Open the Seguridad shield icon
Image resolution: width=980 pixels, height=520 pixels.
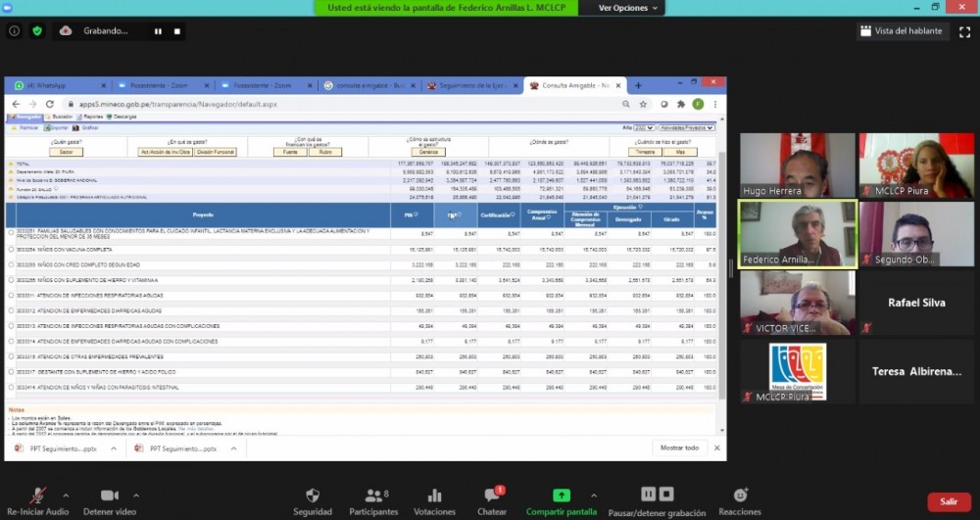coord(313,496)
